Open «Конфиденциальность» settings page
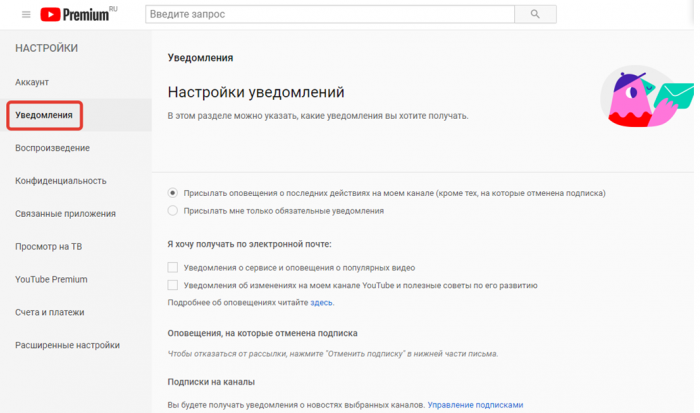700x413 pixels. click(x=61, y=181)
